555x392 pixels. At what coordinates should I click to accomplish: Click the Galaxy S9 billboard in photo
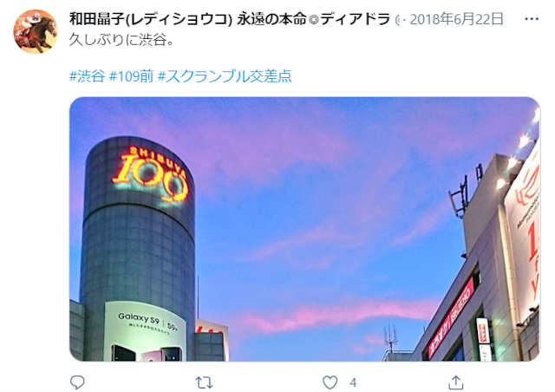(146, 331)
